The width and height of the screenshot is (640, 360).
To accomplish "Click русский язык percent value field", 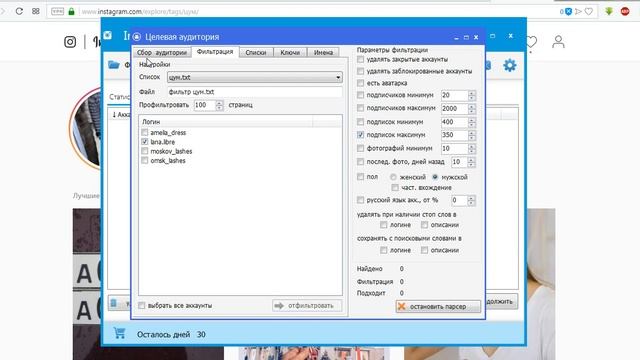I will tap(459, 200).
